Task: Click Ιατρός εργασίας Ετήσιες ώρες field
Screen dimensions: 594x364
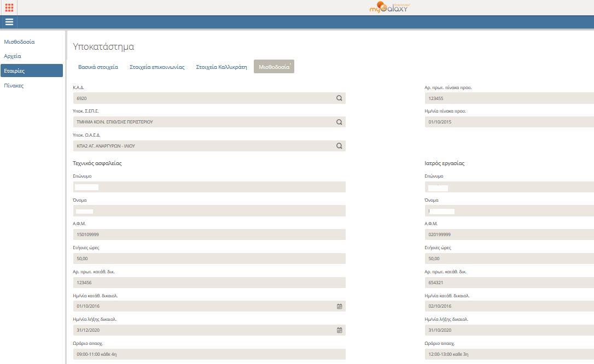Action: tap(509, 259)
